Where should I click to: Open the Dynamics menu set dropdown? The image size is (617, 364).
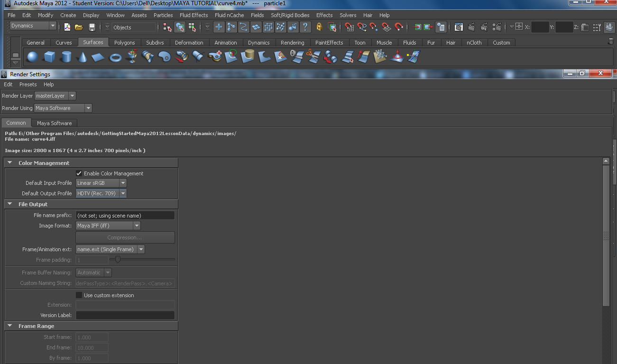[x=33, y=26]
